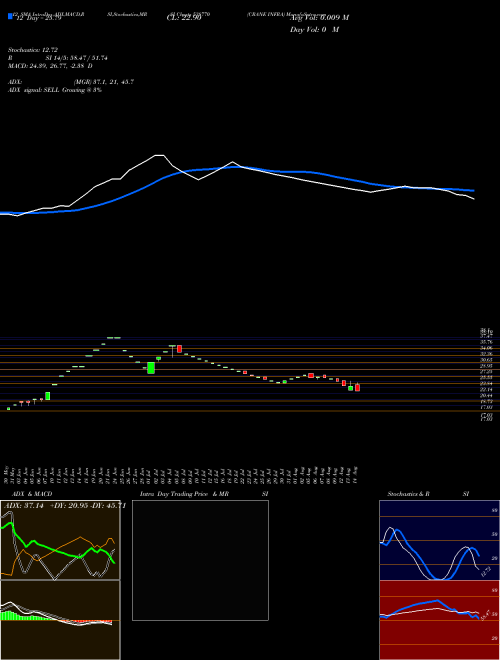Image resolution: width=500 pixels, height=660 pixels.
Task: Click the large green candlestick near 01 Jul
Action: pyautogui.click(x=151, y=368)
